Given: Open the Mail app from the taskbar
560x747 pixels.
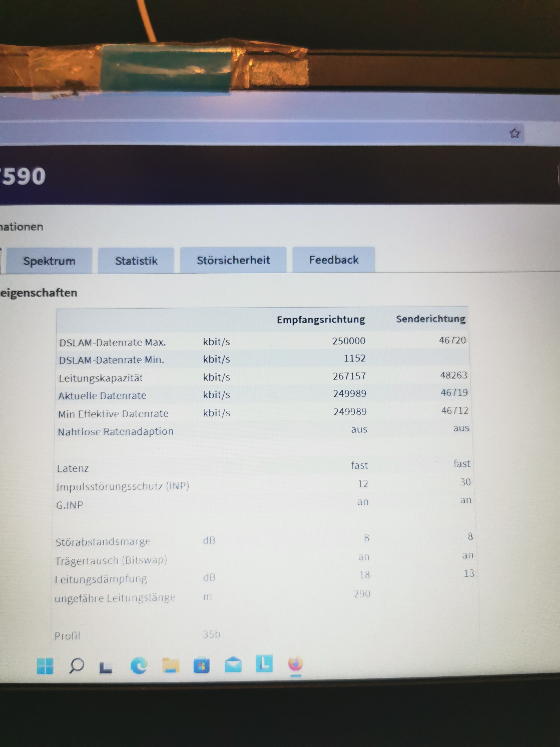Looking at the screenshot, I should [233, 665].
